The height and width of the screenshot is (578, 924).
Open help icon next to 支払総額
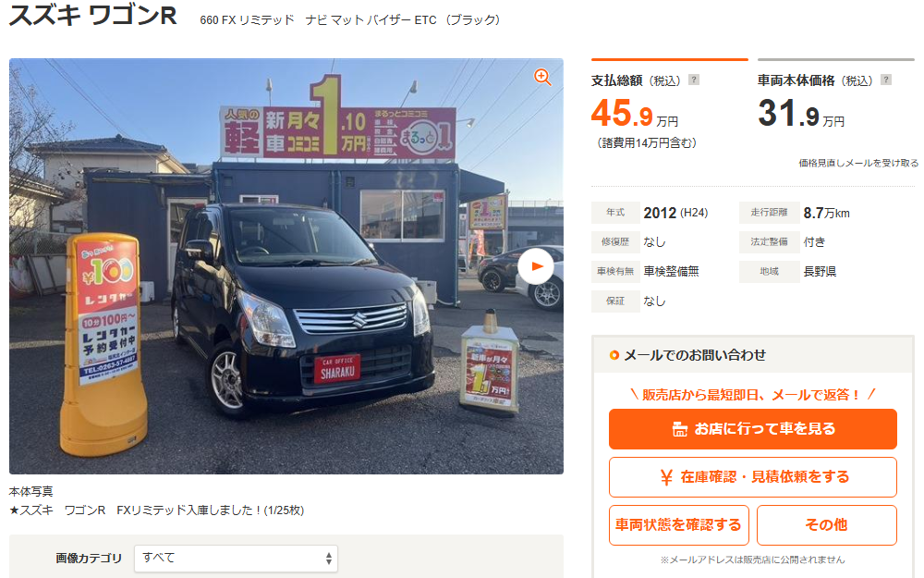tap(694, 80)
